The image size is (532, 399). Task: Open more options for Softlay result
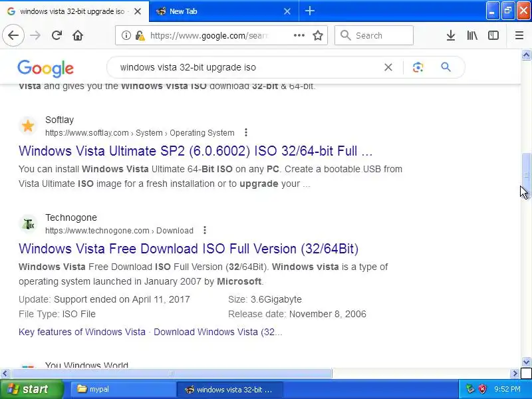(246, 132)
